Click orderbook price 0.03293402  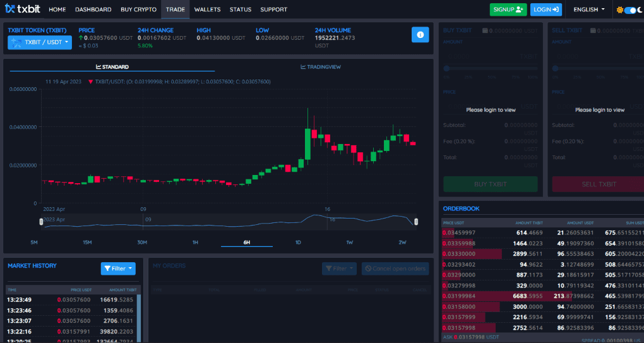[x=459, y=265]
